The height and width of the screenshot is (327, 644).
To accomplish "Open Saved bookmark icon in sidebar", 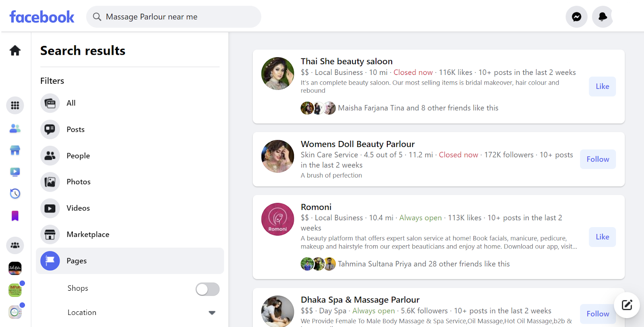I will point(15,216).
